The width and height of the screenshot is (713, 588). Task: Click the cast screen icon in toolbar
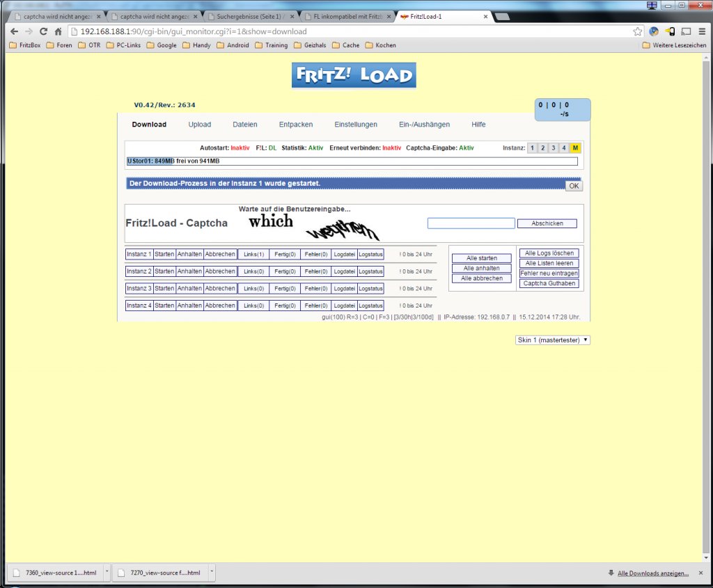tap(686, 31)
